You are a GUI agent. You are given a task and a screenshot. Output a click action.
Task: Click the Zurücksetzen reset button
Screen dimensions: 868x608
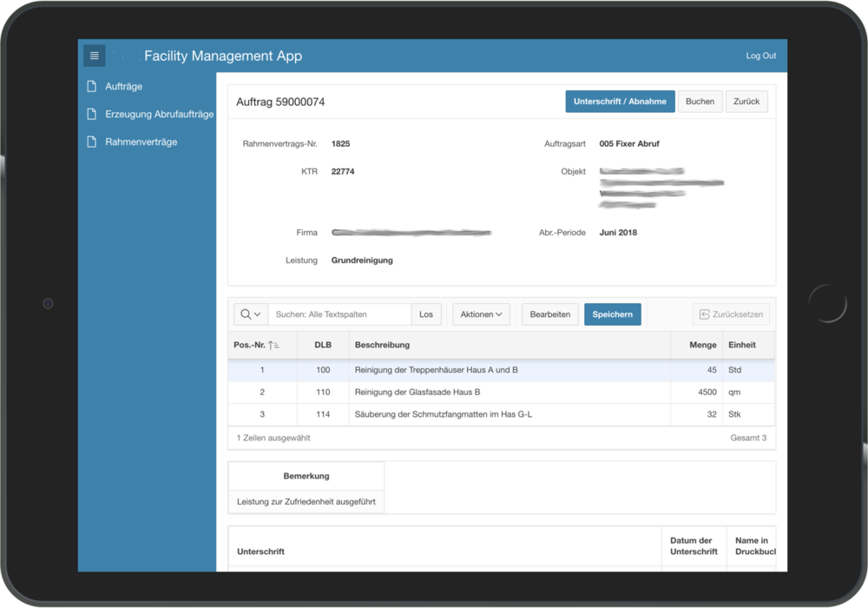pos(732,314)
